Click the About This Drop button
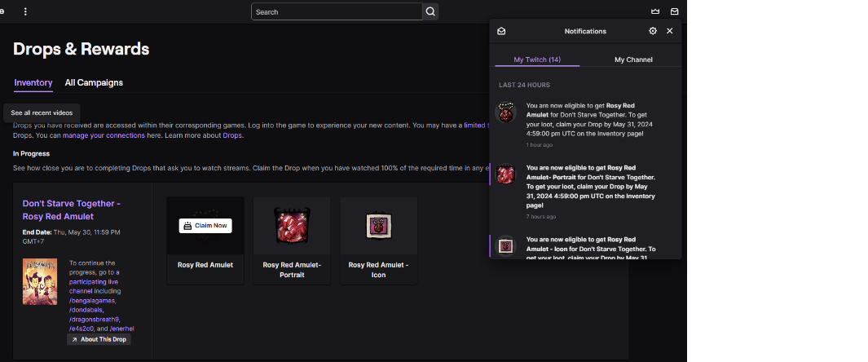This screenshot has width=868, height=362. pyautogui.click(x=99, y=339)
